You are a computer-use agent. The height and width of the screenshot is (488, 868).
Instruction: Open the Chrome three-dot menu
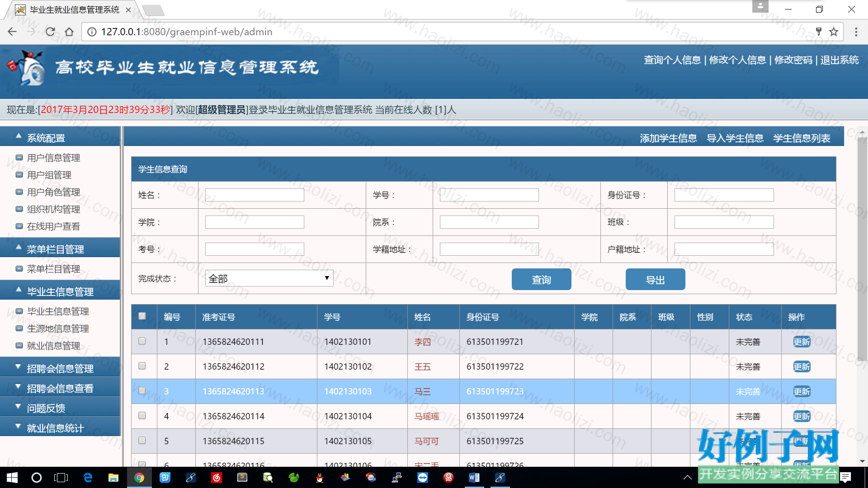click(x=856, y=32)
